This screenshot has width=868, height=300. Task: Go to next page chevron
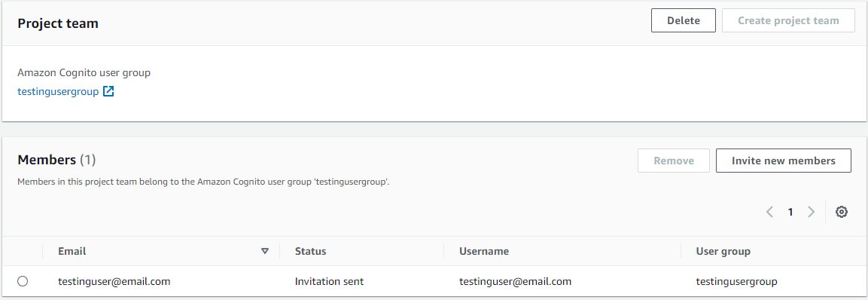[x=811, y=212]
